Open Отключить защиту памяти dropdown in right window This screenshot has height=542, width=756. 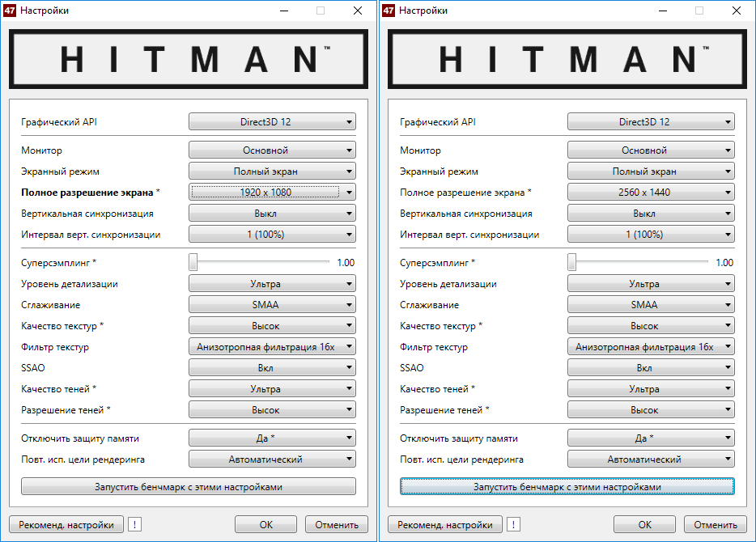click(652, 438)
